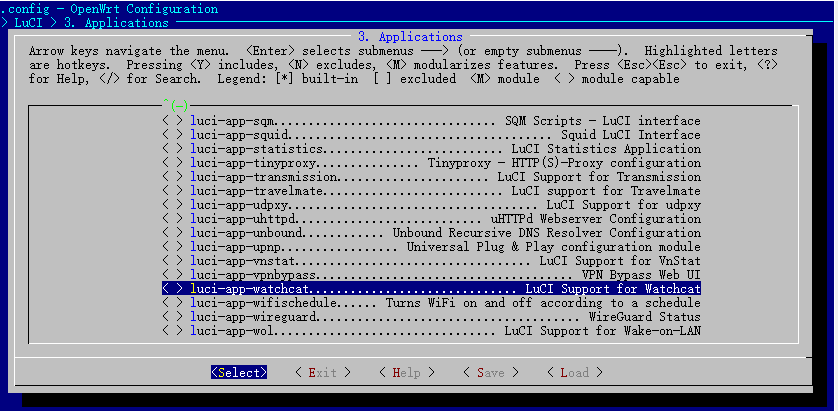Click 'LuCI Statistics Application' description
This screenshot has width=838, height=411.
[x=606, y=149]
